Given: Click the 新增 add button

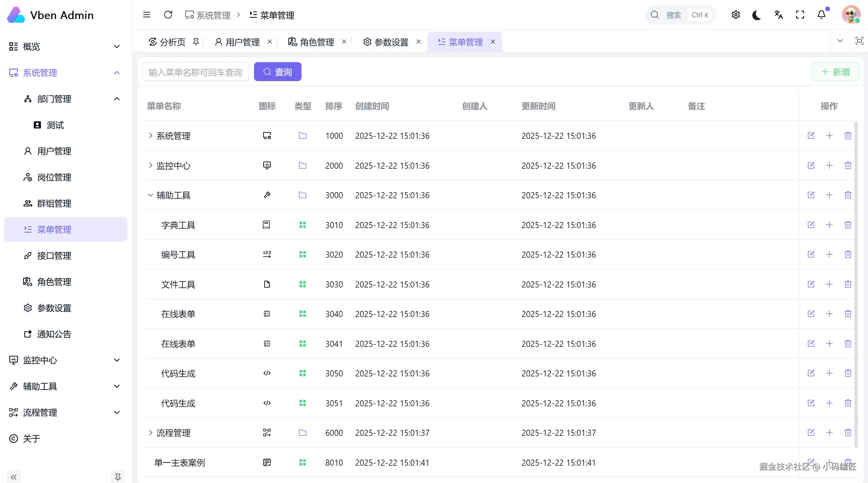Looking at the screenshot, I should click(835, 72).
